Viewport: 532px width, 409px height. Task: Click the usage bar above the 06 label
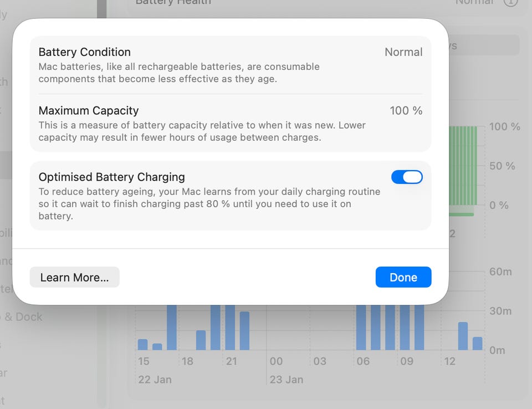pos(361,327)
